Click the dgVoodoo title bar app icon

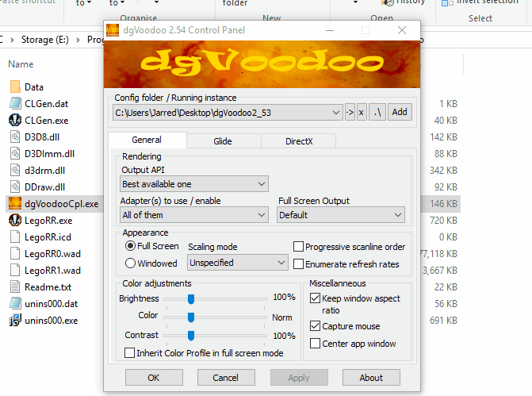coord(113,30)
